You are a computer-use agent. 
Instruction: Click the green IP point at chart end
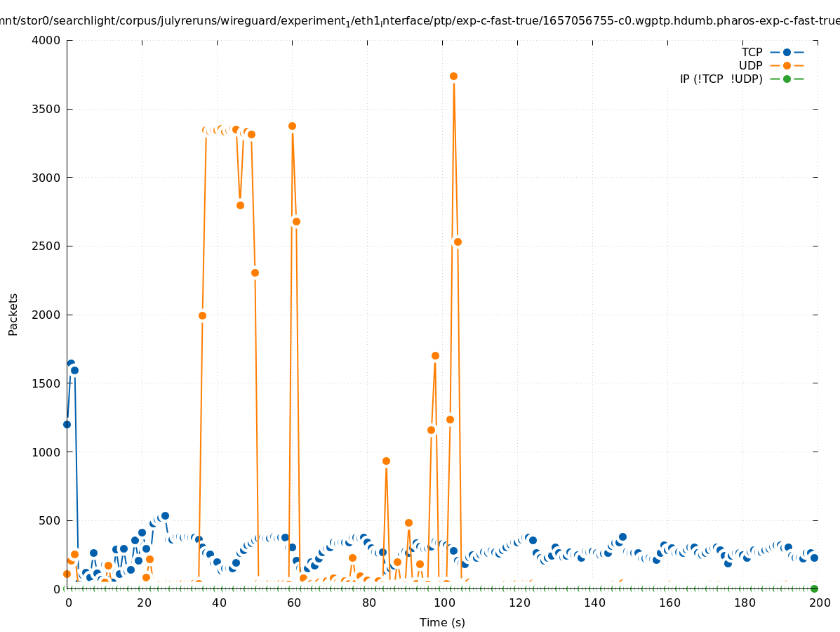(814, 588)
